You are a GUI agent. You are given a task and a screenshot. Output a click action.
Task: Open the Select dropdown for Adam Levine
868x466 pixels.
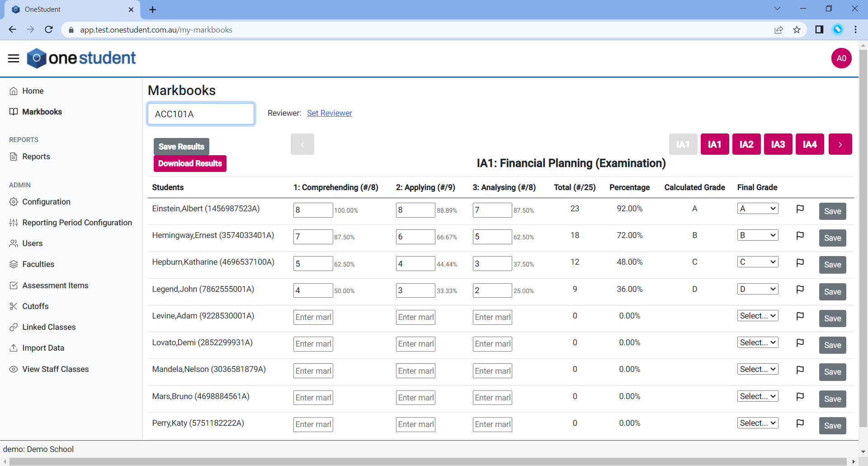tap(757, 315)
